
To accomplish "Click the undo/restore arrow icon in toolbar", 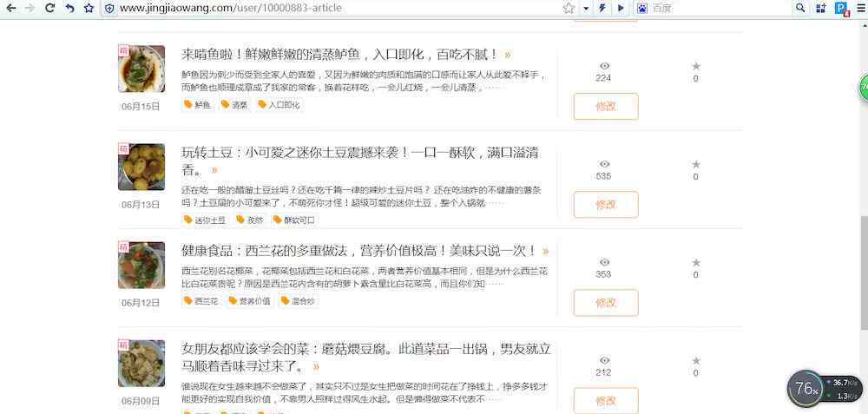I will click(69, 8).
